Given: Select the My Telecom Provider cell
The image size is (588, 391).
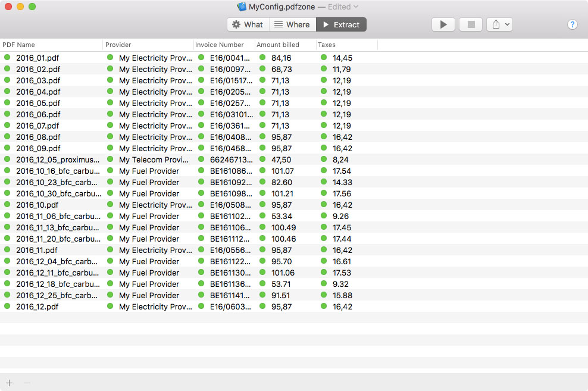Looking at the screenshot, I should pos(154,159).
